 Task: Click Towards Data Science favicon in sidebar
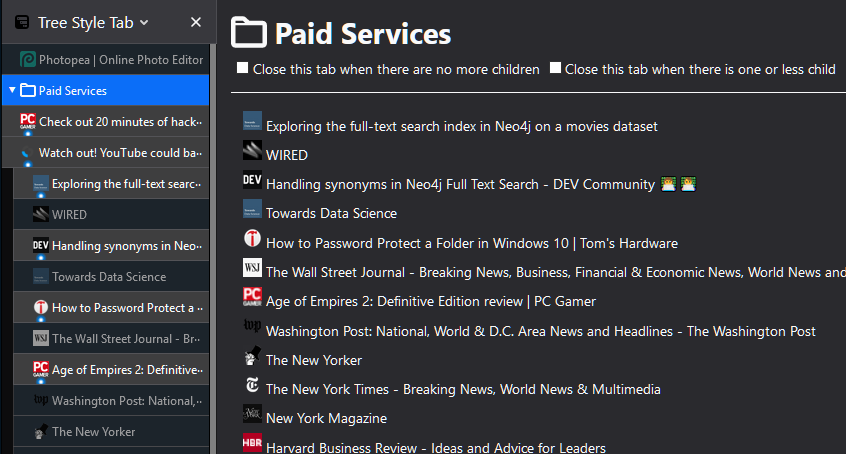click(40, 276)
